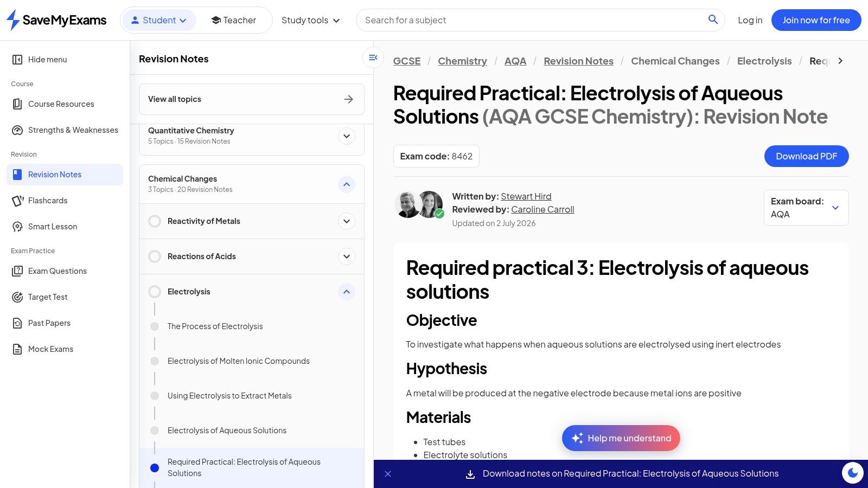The width and height of the screenshot is (868, 488).
Task: Collapse the Revision Notes panel icon
Action: 373,57
